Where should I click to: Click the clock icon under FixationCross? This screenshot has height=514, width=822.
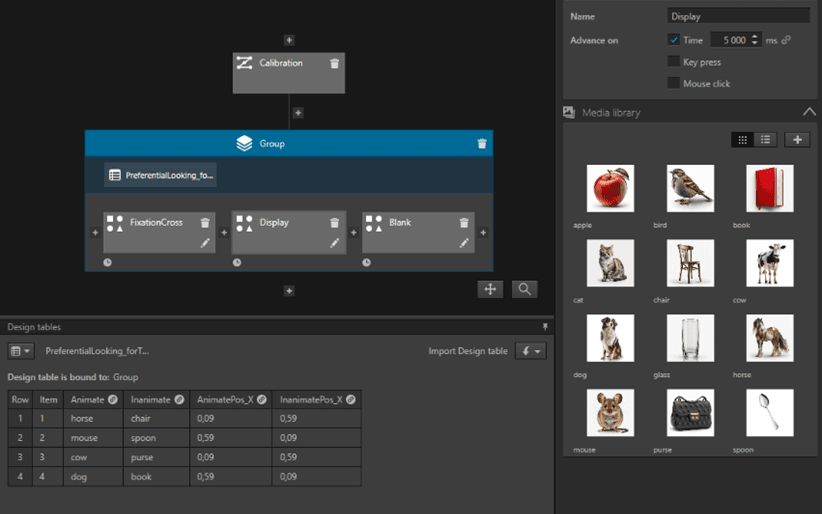[107, 262]
